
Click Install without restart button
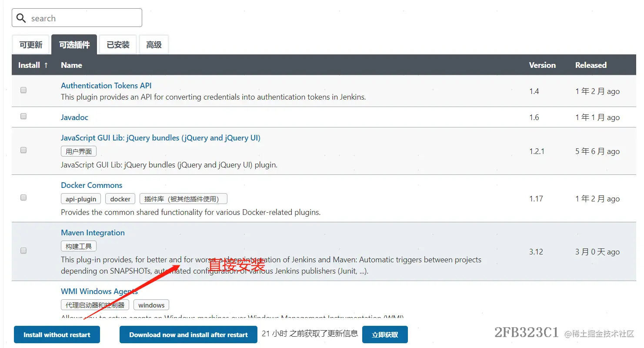(x=57, y=335)
